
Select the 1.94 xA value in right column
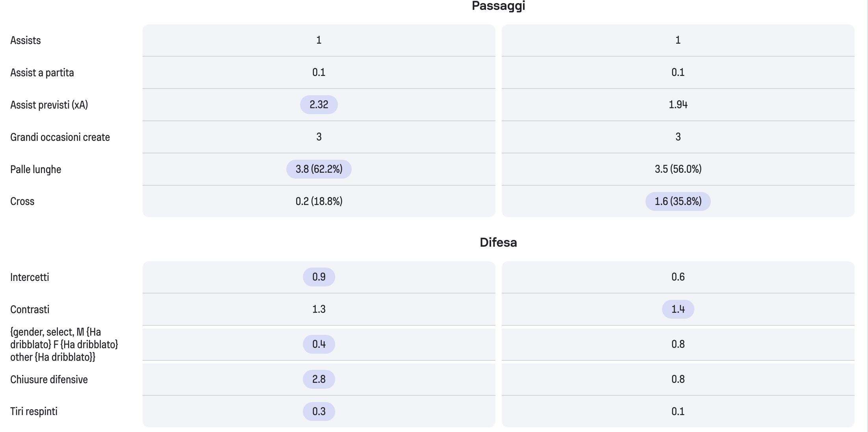click(x=678, y=105)
